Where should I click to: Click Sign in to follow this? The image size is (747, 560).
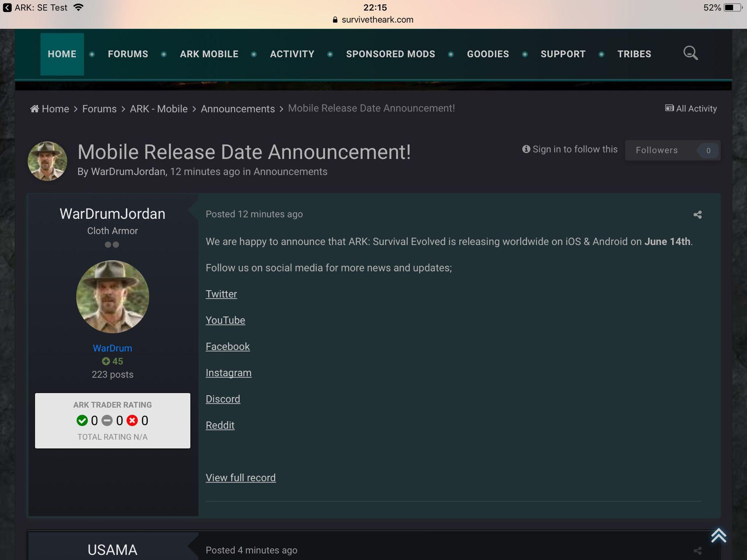click(x=570, y=149)
